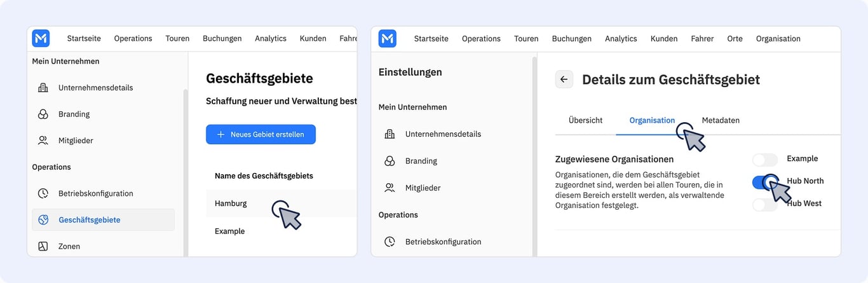The height and width of the screenshot is (283, 868).
Task: Open Fahrer in right window navigation
Action: click(x=702, y=38)
